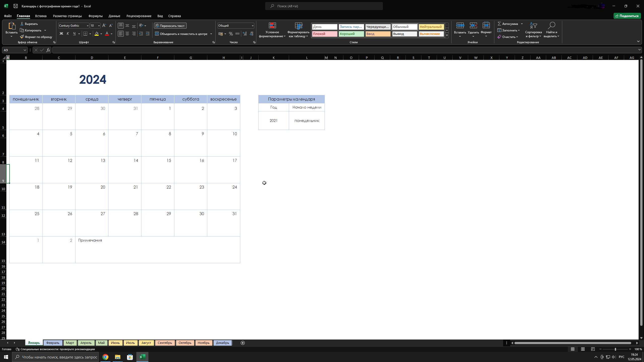Toggle underline (Ч) formatting
This screenshot has width=644, height=362.
pos(74,34)
